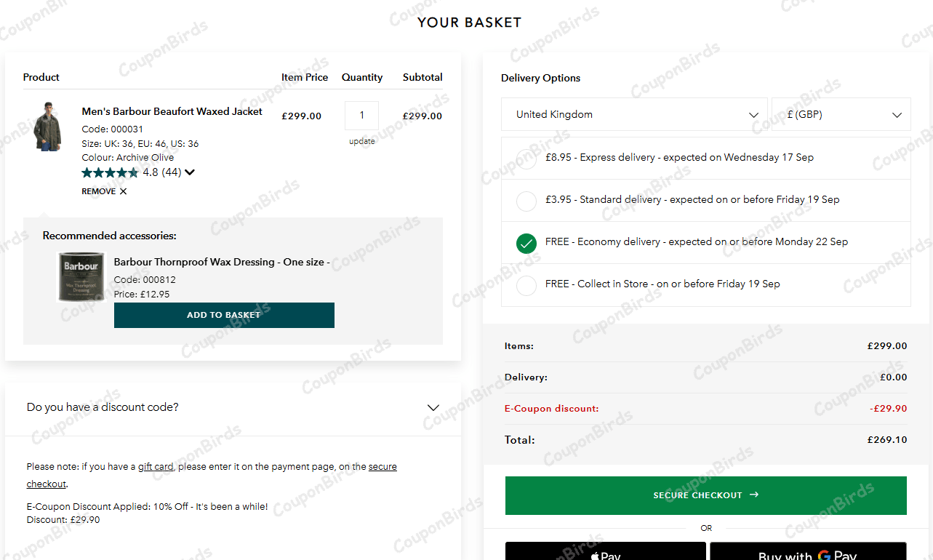Open the £ (GBP) currency dropdown

pyautogui.click(x=840, y=115)
